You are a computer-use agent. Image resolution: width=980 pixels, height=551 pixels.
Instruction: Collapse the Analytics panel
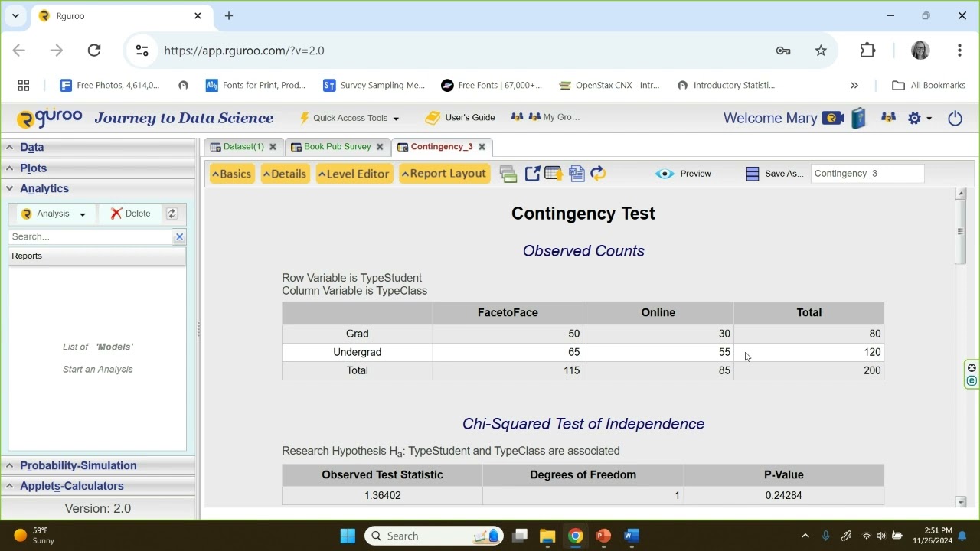pos(98,188)
